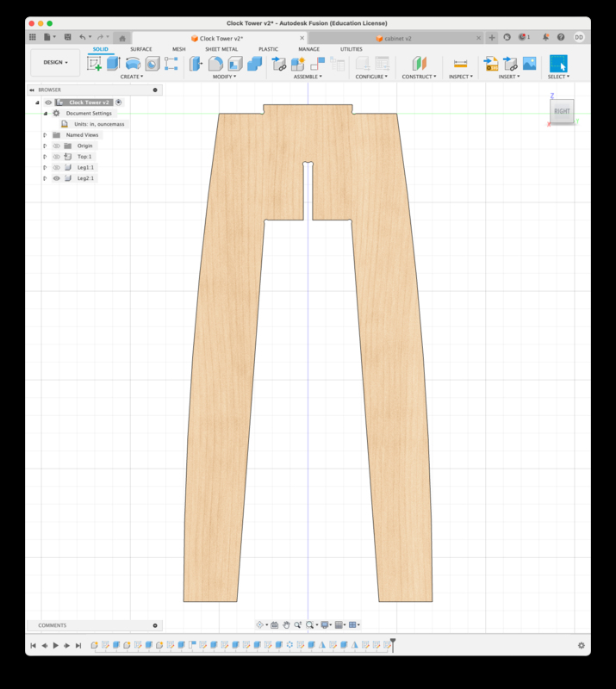Open the DD user profile

pyautogui.click(x=579, y=37)
